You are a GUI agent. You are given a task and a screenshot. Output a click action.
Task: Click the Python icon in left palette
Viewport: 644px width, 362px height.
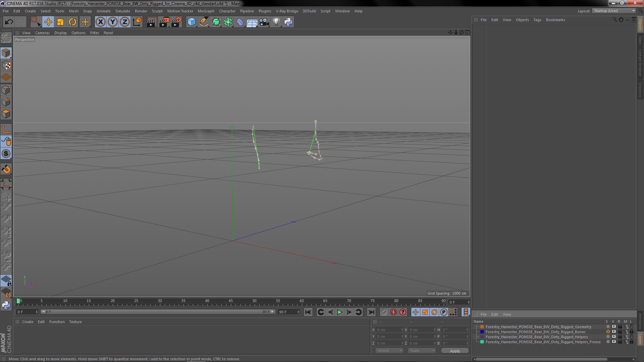click(x=6, y=305)
